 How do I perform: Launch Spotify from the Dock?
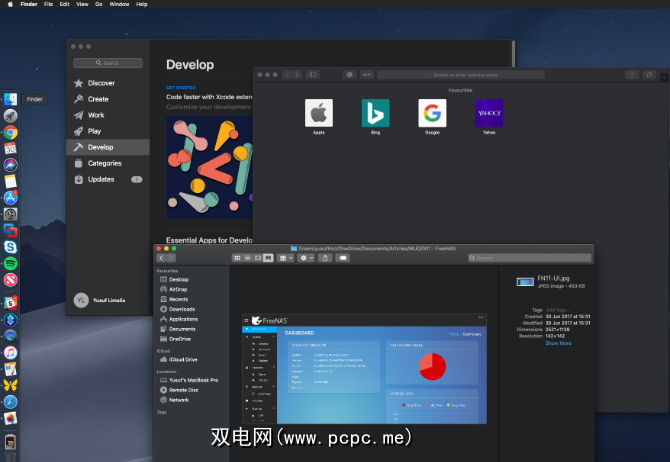tap(10, 262)
